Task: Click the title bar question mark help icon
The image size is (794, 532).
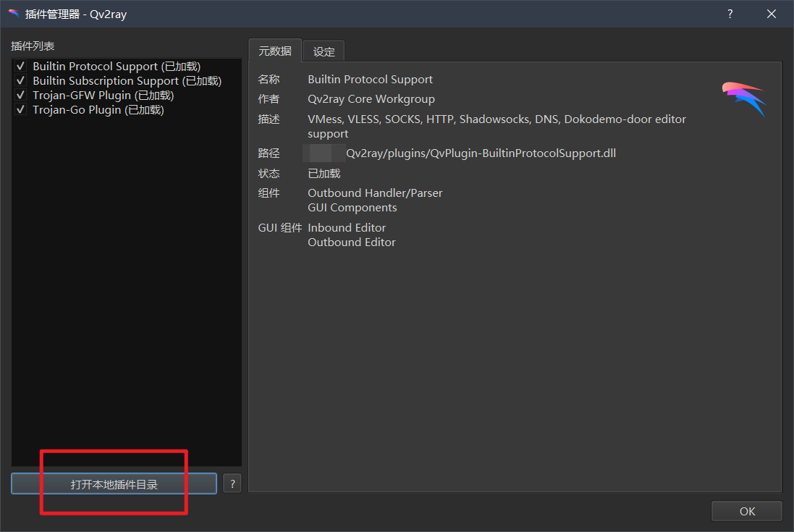Action: [730, 14]
